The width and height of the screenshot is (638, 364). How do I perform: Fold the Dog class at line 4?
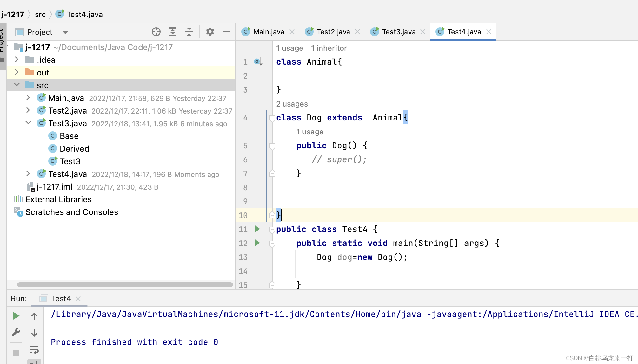(272, 118)
